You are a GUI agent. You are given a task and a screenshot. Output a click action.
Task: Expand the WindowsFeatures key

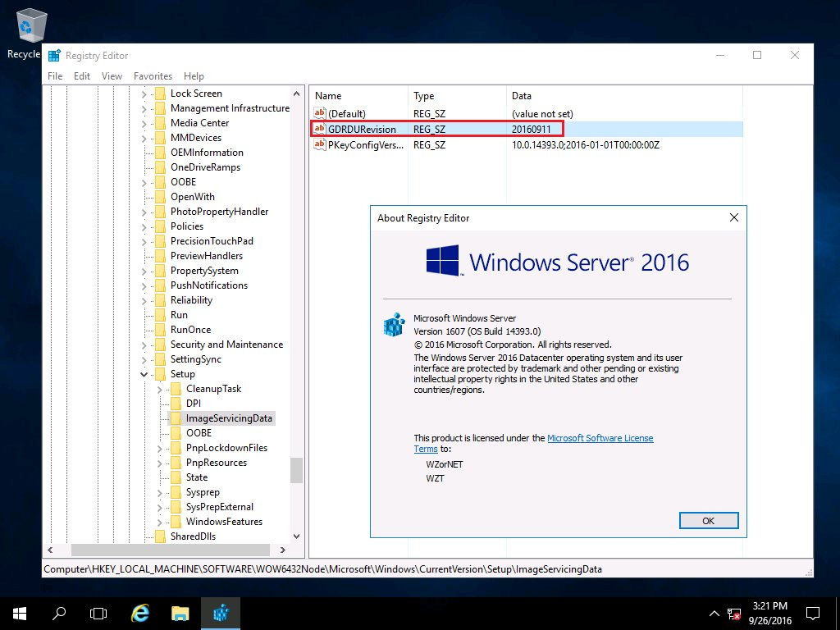[159, 522]
